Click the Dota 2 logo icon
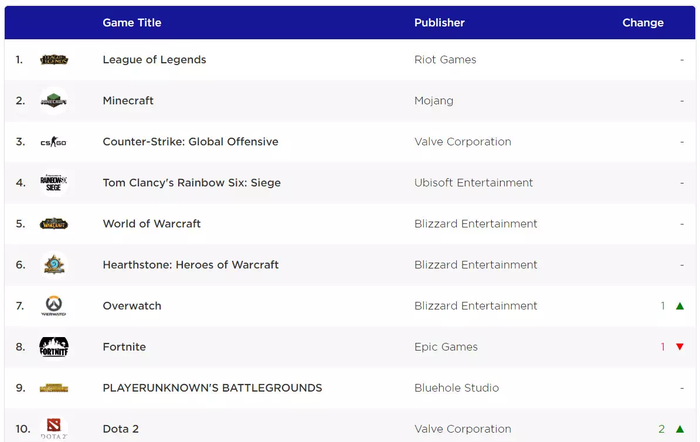700x442 pixels. (54, 428)
